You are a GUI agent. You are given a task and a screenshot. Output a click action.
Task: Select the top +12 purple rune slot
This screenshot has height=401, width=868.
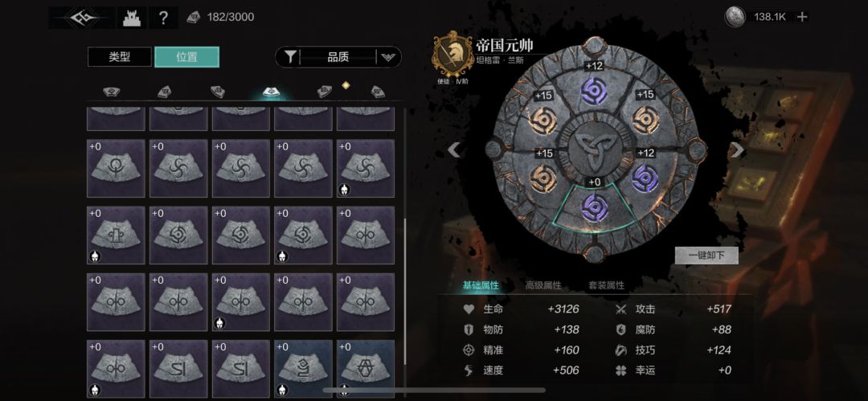[594, 91]
